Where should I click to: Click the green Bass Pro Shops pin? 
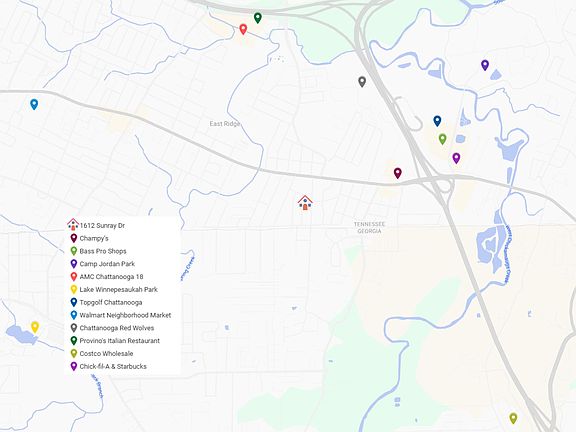click(443, 139)
